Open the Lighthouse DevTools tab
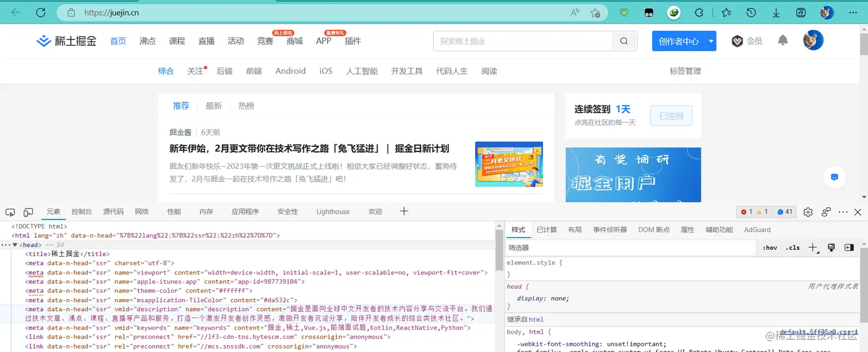Screen dimensions: 868x352 (333, 212)
